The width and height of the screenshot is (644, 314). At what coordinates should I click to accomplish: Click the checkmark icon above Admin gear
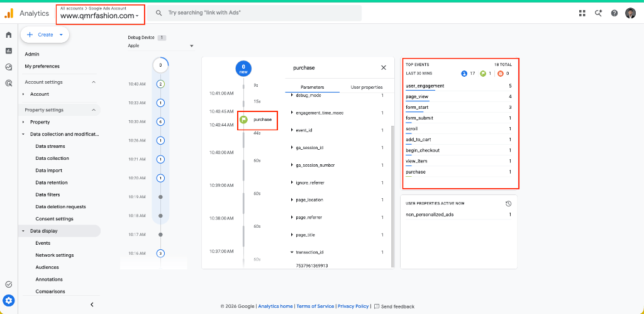(x=9, y=284)
